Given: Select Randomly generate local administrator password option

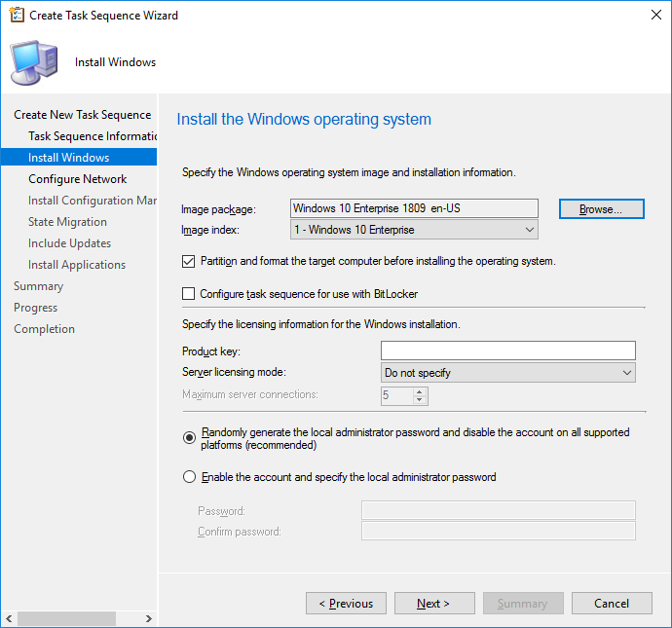Looking at the screenshot, I should 190,438.
